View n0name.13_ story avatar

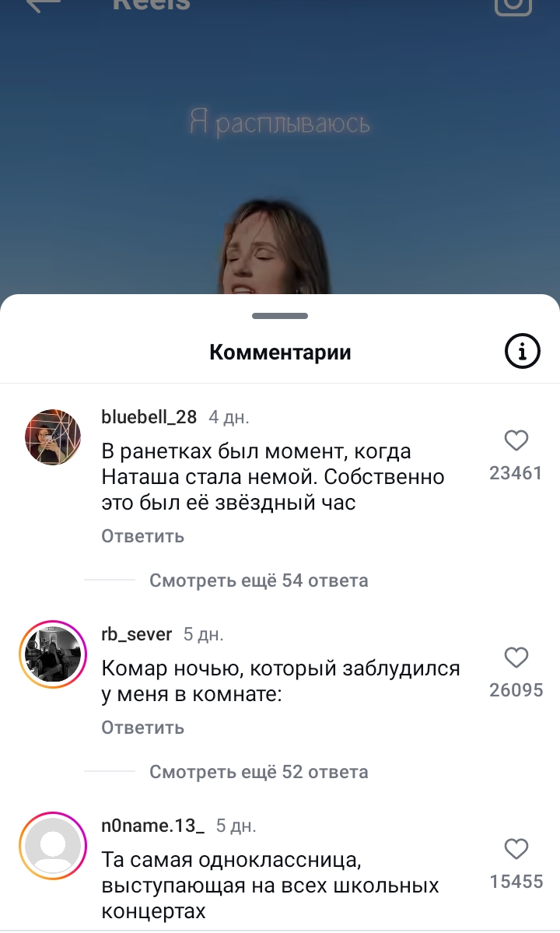tap(53, 846)
